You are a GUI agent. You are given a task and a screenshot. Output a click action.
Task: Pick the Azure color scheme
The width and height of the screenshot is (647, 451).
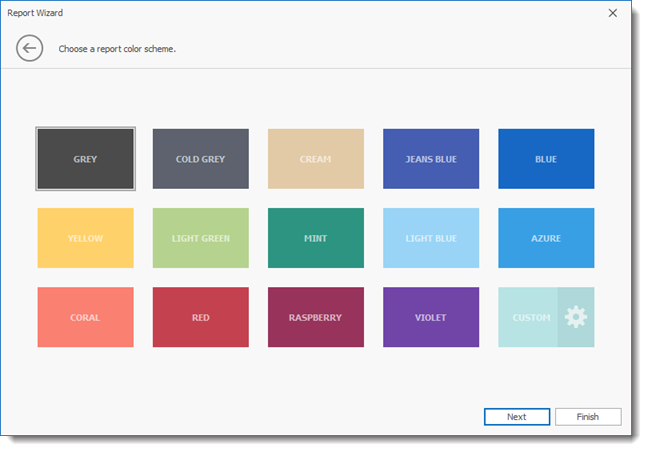(546, 238)
